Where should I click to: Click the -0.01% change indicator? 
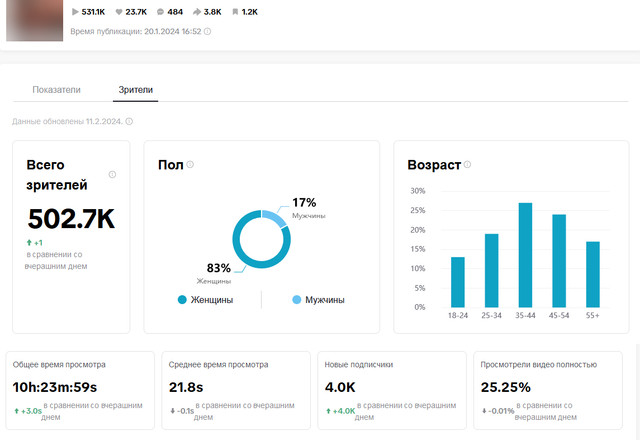498,411
